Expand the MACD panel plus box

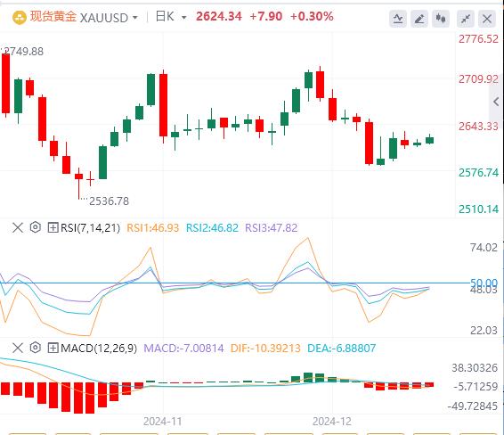click(53, 348)
